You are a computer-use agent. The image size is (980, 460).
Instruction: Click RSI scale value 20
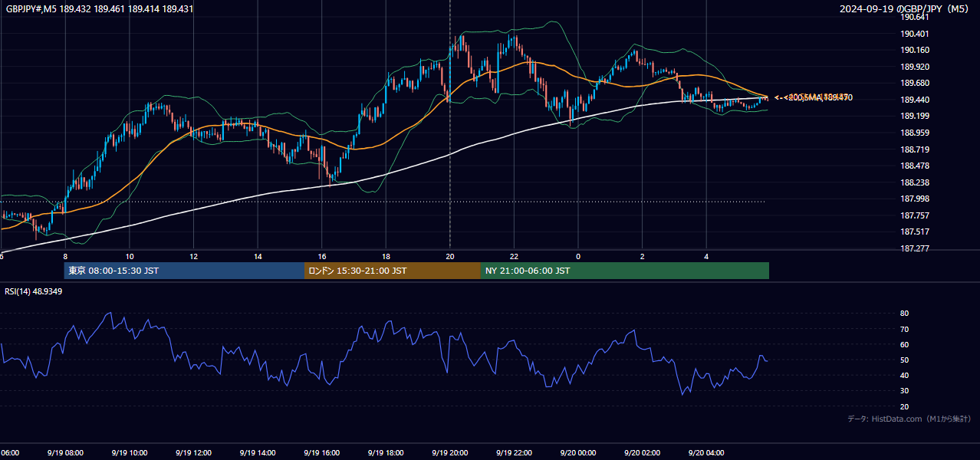coord(905,406)
